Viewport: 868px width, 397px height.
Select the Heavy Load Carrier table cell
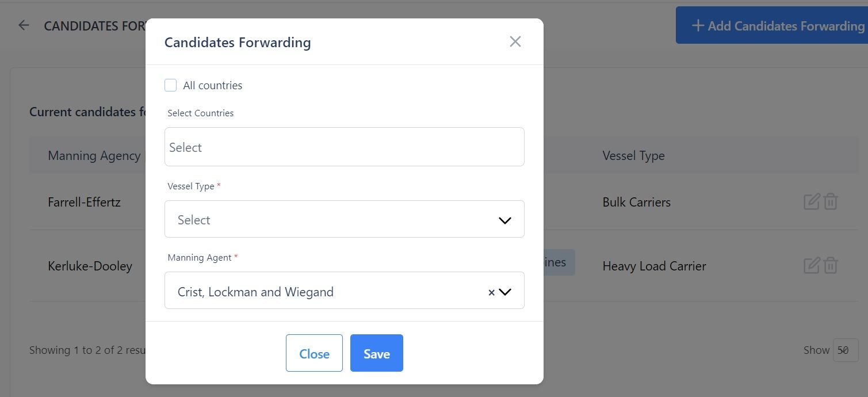click(x=654, y=266)
